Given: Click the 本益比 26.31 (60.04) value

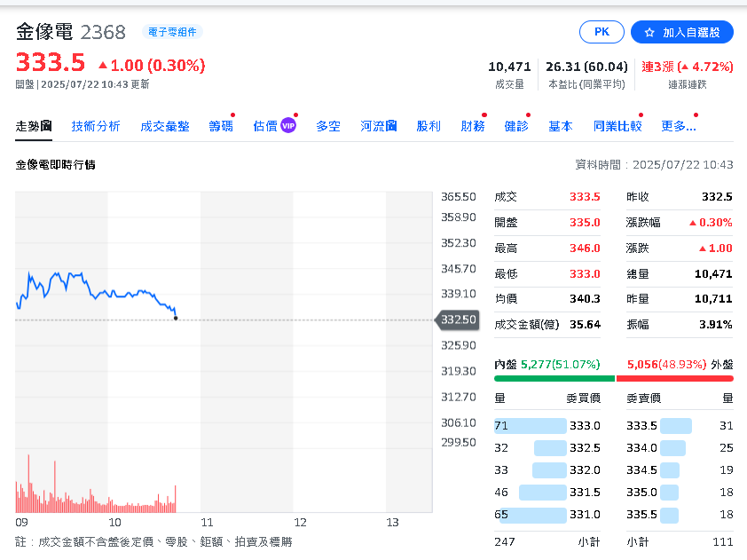Looking at the screenshot, I should coord(586,67).
